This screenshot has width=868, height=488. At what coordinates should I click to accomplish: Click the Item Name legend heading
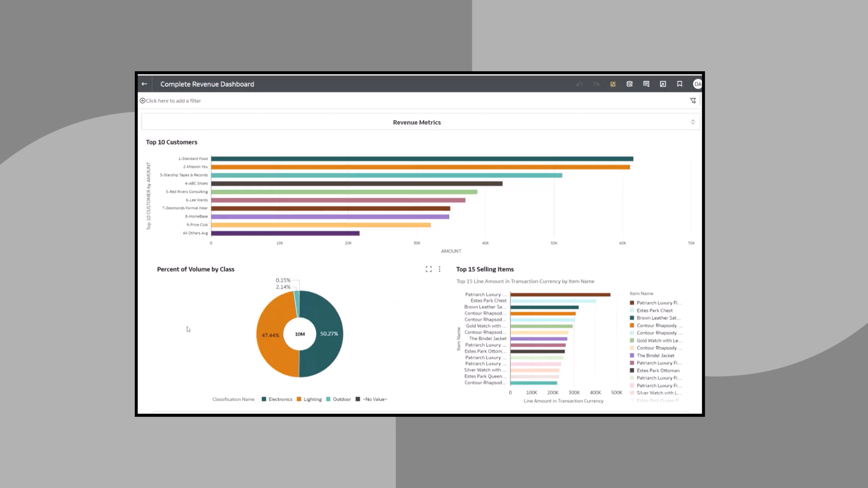[x=641, y=294]
